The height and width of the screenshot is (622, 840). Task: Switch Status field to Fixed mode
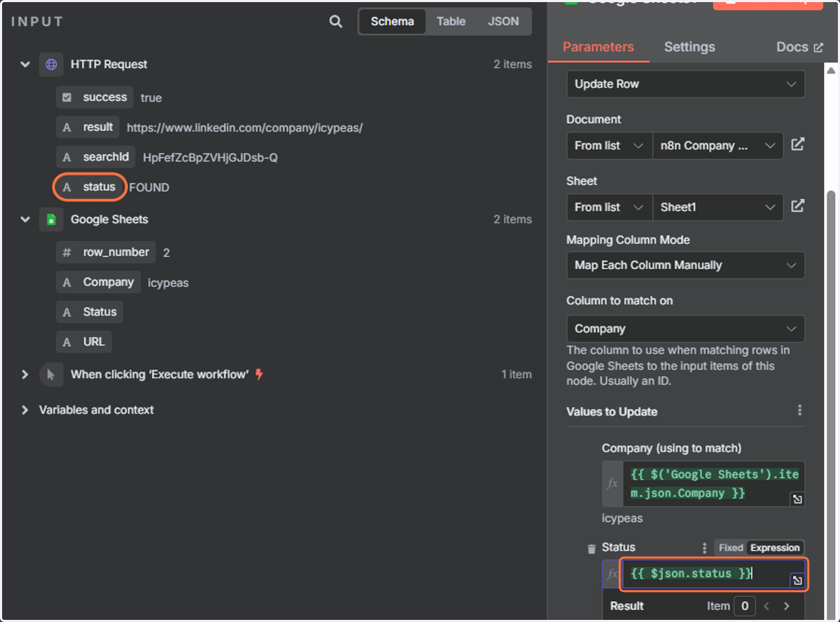point(731,548)
